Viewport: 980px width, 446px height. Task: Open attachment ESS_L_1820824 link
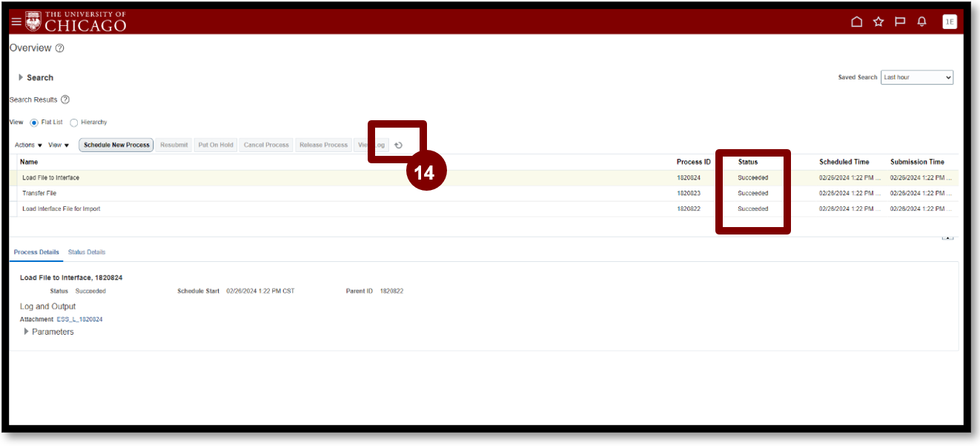80,320
